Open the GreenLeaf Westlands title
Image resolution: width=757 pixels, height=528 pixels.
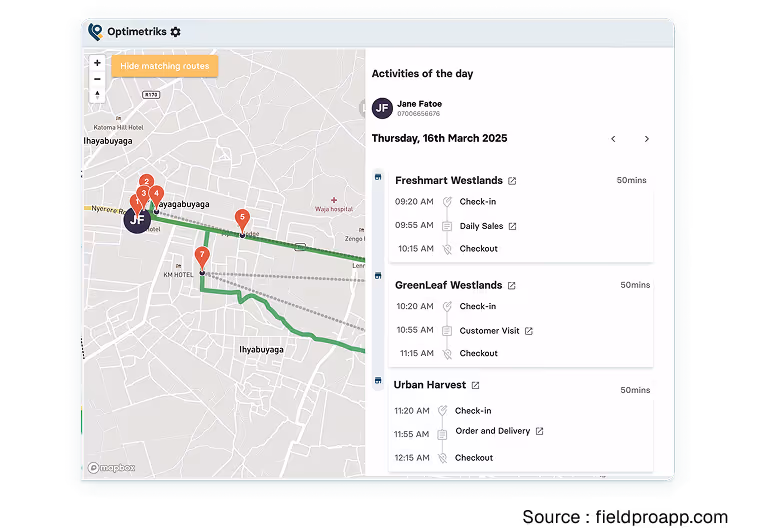pos(449,285)
